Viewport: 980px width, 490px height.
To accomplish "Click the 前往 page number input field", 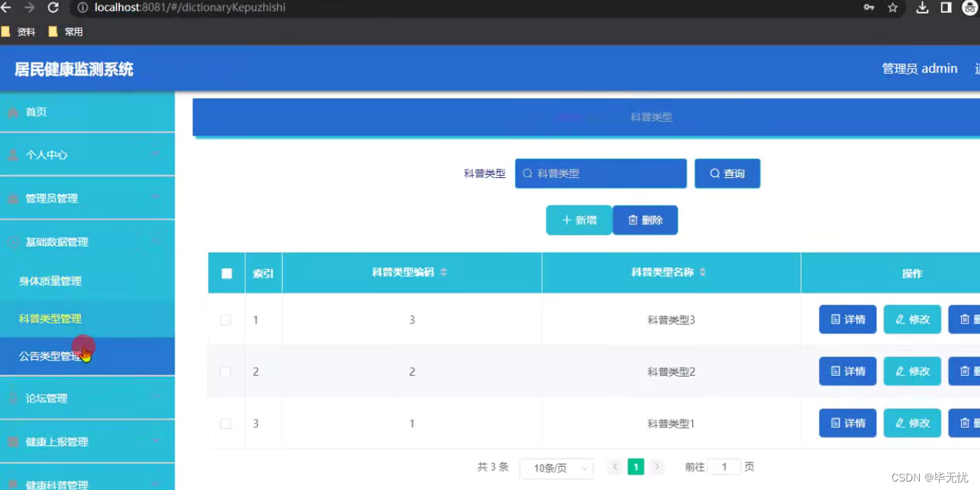I will [x=724, y=467].
